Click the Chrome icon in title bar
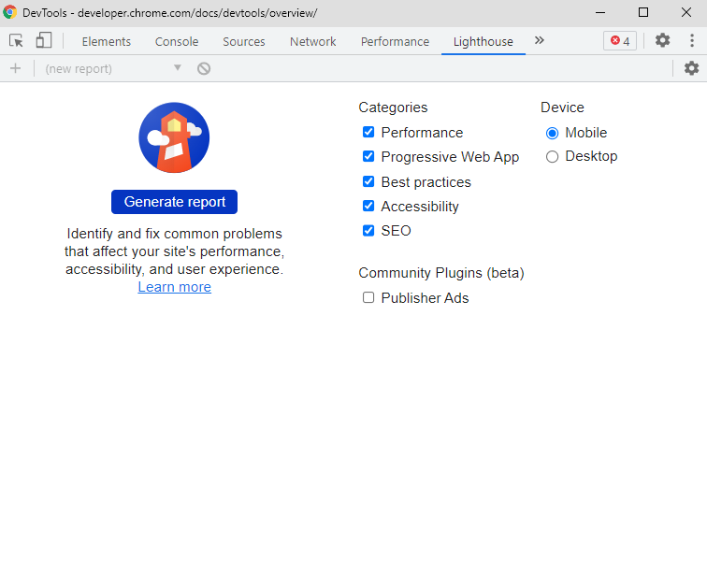 click(x=10, y=12)
